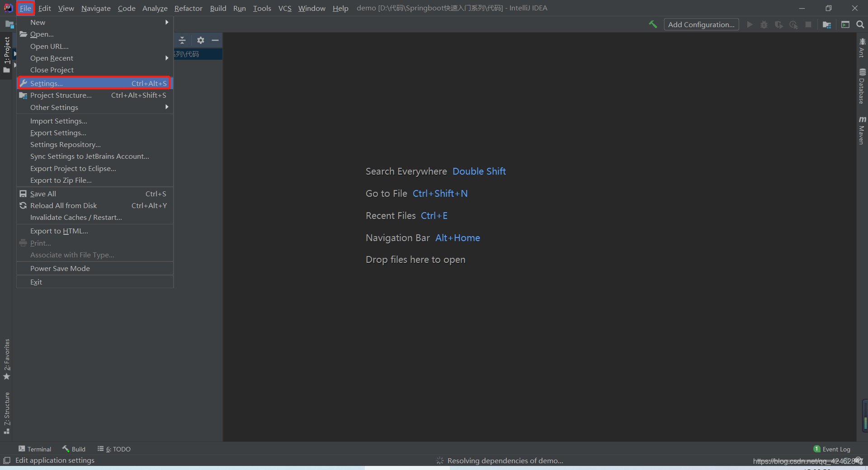Image resolution: width=868 pixels, height=470 pixels.
Task: Open the Database tool window
Action: pyautogui.click(x=862, y=86)
